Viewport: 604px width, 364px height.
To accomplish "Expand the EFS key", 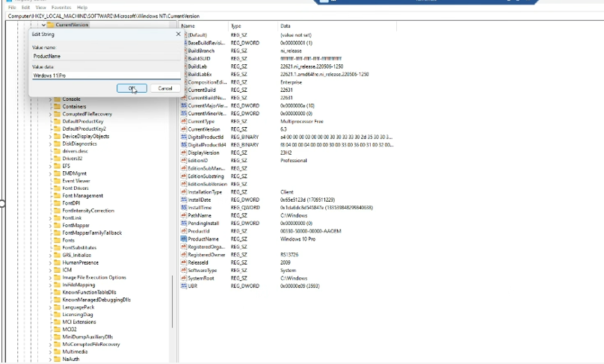I will [50, 166].
